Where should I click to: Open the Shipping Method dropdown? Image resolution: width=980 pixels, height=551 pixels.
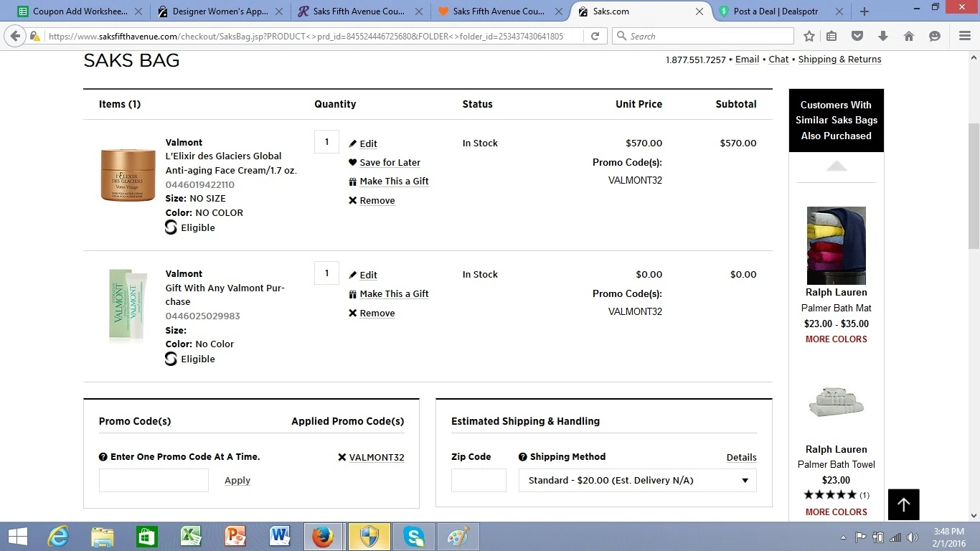click(x=638, y=481)
